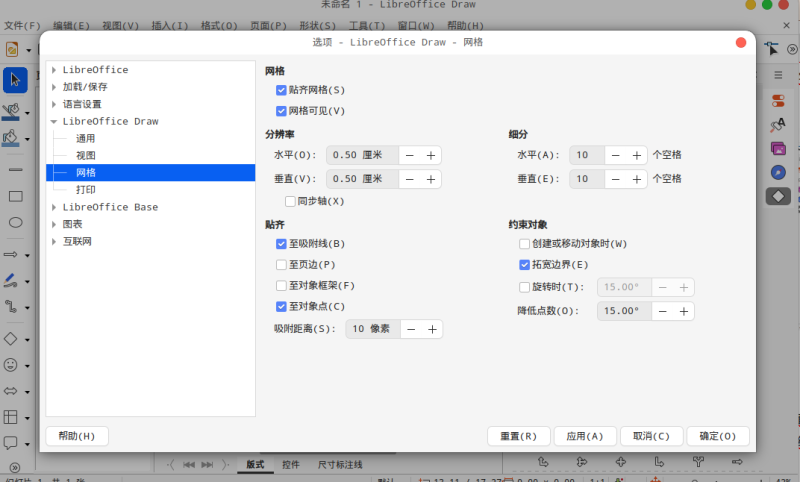The width and height of the screenshot is (800, 482).
Task: Open the Styles sidebar icon
Action: pos(778,125)
